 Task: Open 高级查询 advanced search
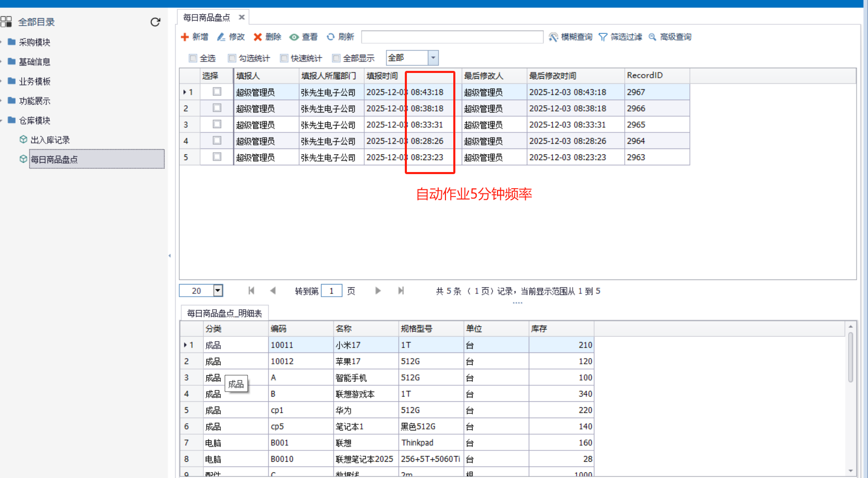click(x=652, y=37)
